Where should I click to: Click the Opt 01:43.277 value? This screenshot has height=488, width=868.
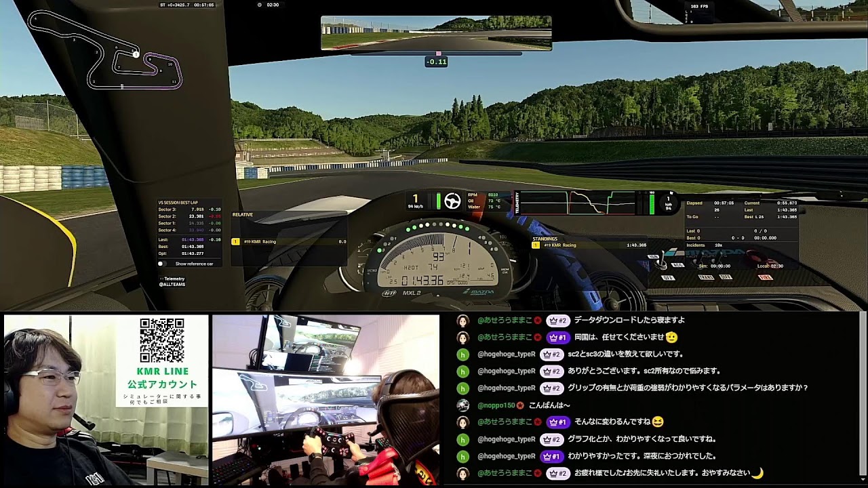coord(193,253)
